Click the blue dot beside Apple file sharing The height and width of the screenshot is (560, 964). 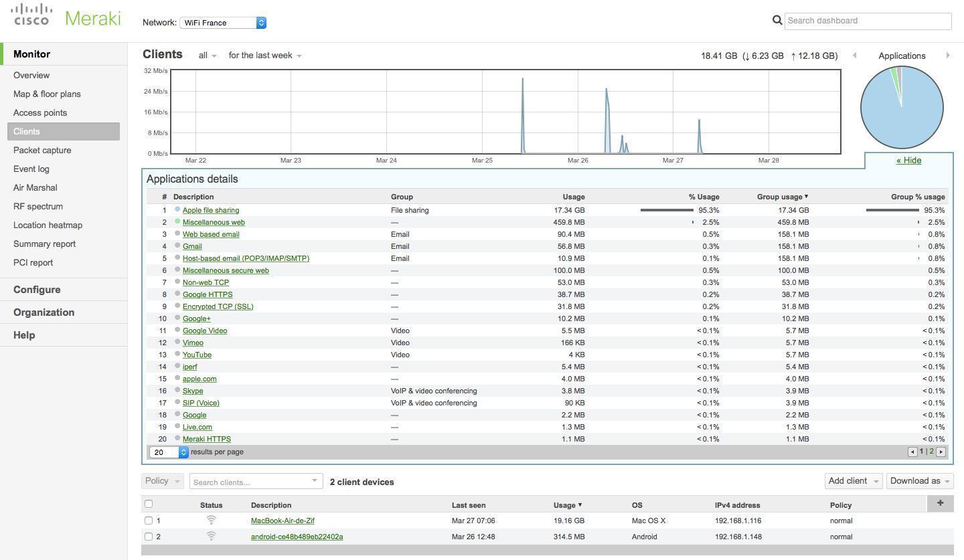[177, 209]
